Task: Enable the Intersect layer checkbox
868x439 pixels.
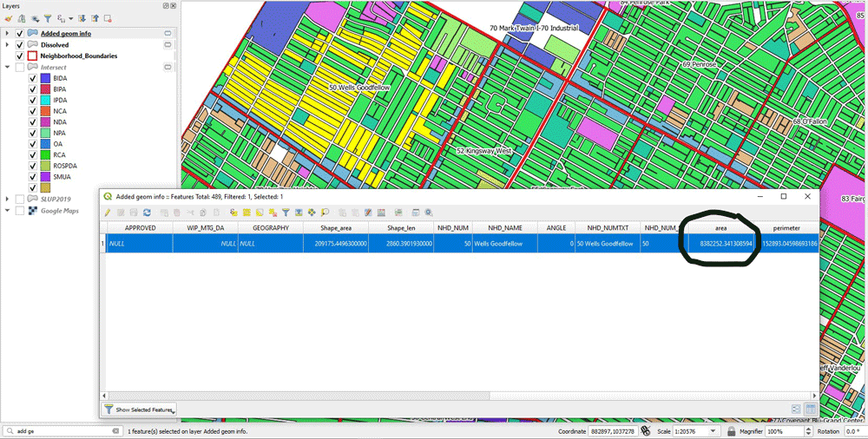Action: tap(21, 67)
